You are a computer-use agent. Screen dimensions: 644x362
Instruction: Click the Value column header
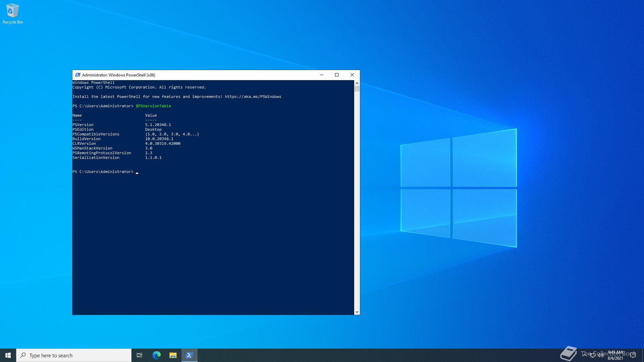[x=151, y=115]
